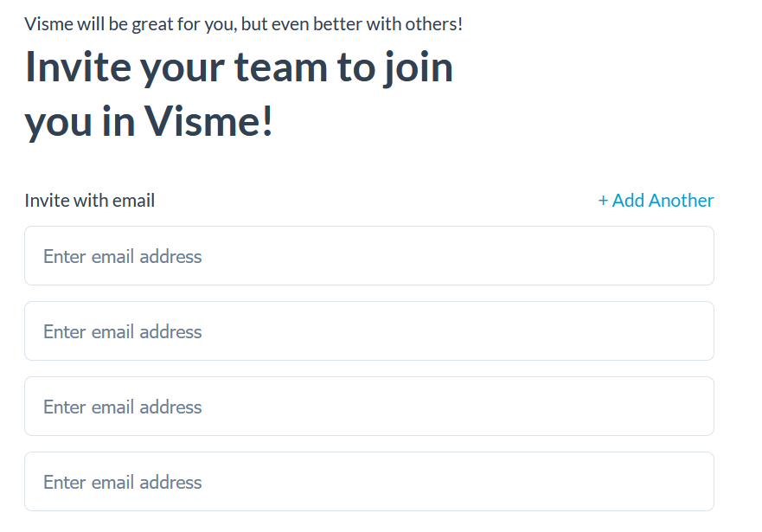This screenshot has height=532, width=762.
Task: Focus the first Enter email address field
Action: tap(369, 256)
